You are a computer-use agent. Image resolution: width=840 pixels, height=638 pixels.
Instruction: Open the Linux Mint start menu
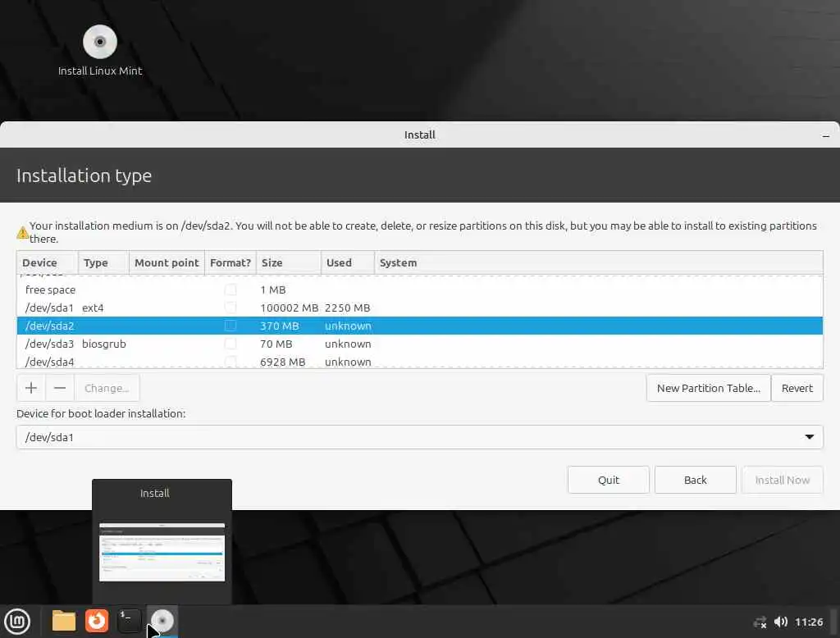point(17,622)
